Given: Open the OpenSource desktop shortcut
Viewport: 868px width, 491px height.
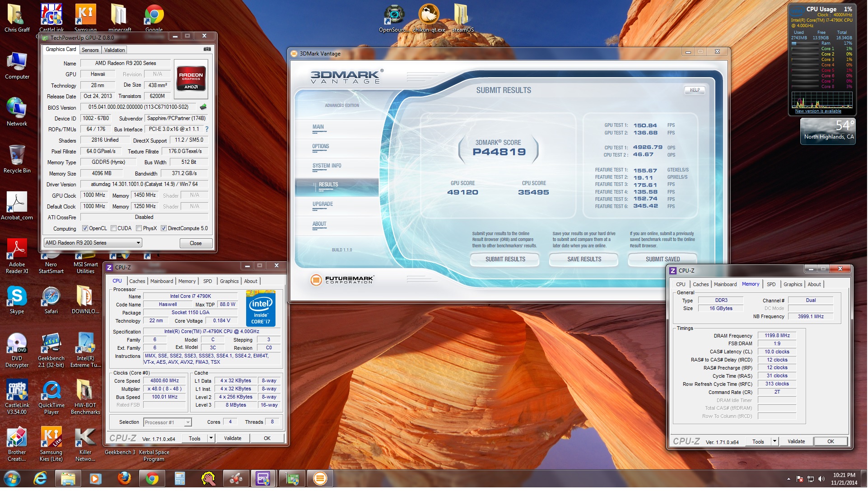Looking at the screenshot, I should 394,18.
